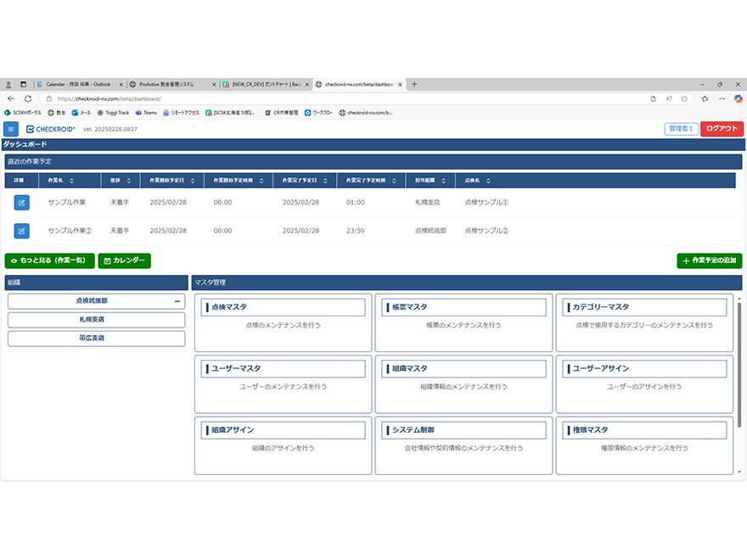The width and height of the screenshot is (747, 560).
Task: Click the ログアウト button
Action: (722, 129)
